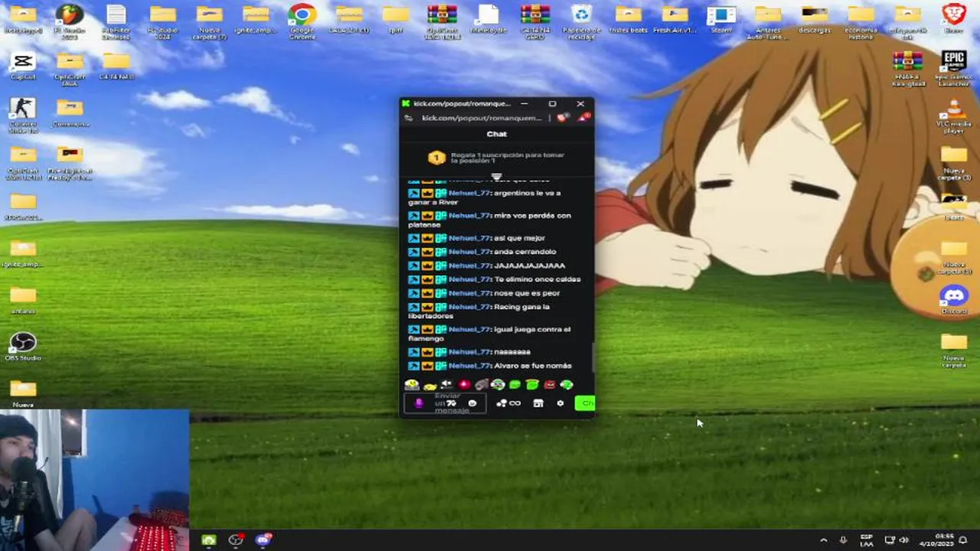Open the OBS Studio desktop shortcut
Image resolution: width=980 pixels, height=551 pixels.
point(23,346)
